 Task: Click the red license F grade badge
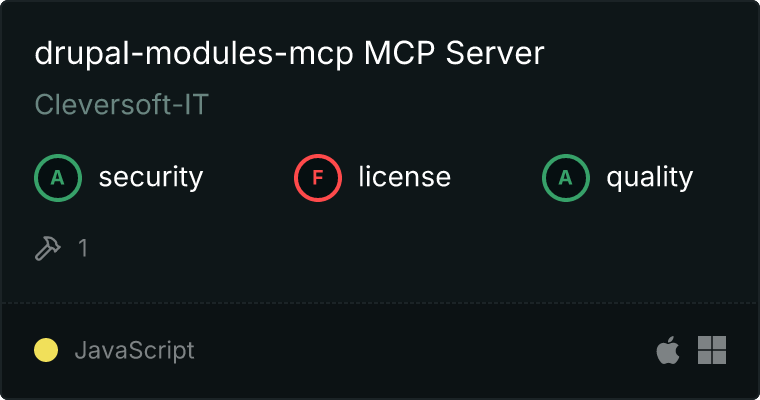tap(317, 178)
